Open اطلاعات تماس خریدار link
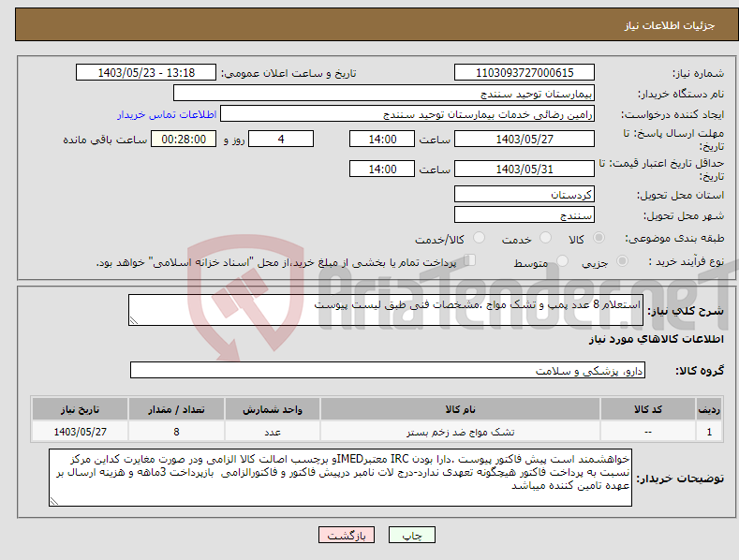739x560 pixels. pyautogui.click(x=167, y=114)
